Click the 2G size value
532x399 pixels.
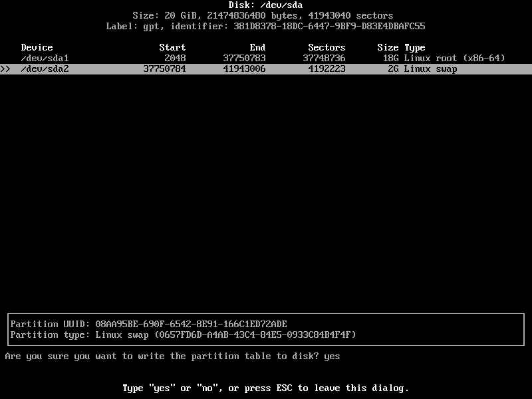tap(393, 69)
